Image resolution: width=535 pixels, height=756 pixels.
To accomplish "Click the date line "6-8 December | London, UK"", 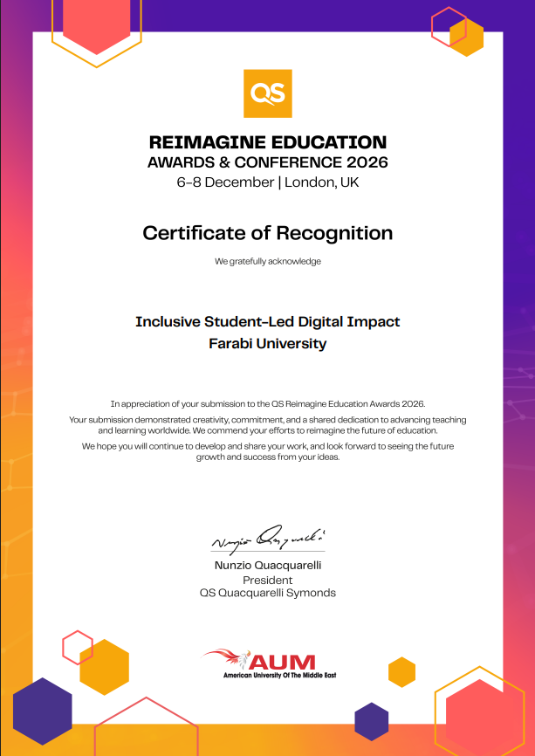I will click(x=267, y=182).
